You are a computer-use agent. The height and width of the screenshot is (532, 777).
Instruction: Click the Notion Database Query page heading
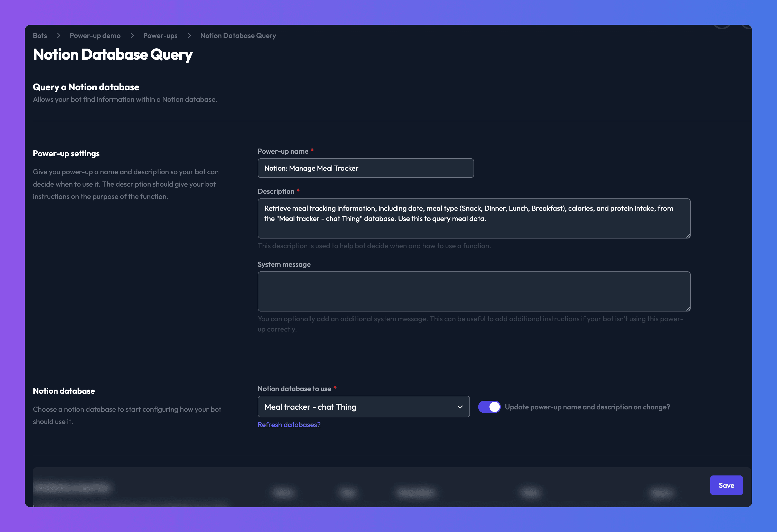[113, 55]
